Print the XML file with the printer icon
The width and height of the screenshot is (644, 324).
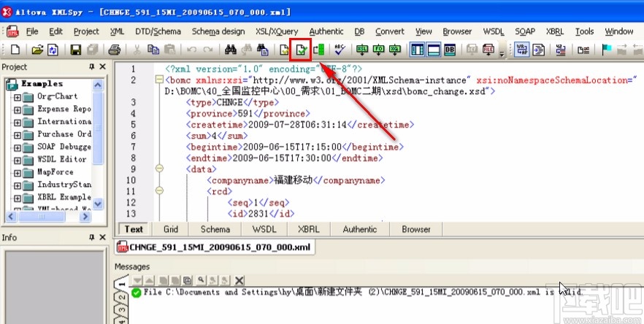click(114, 50)
